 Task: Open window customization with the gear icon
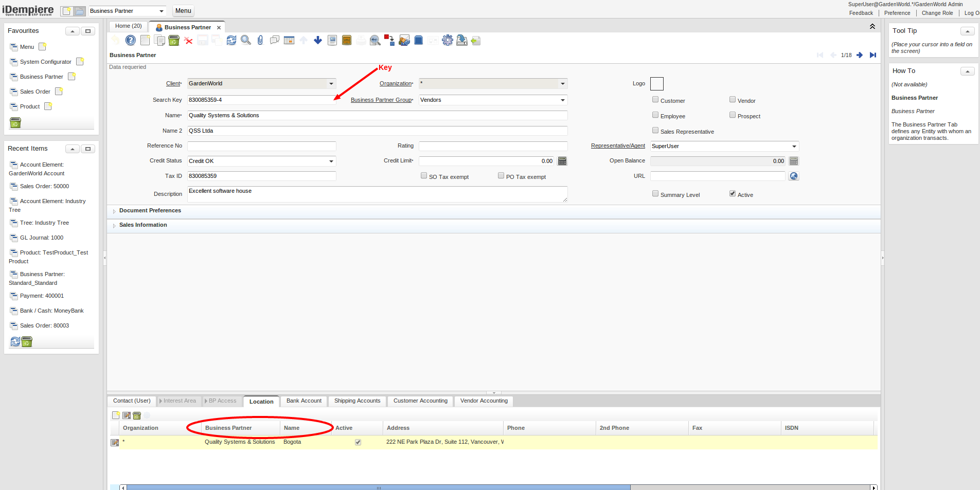click(x=447, y=40)
